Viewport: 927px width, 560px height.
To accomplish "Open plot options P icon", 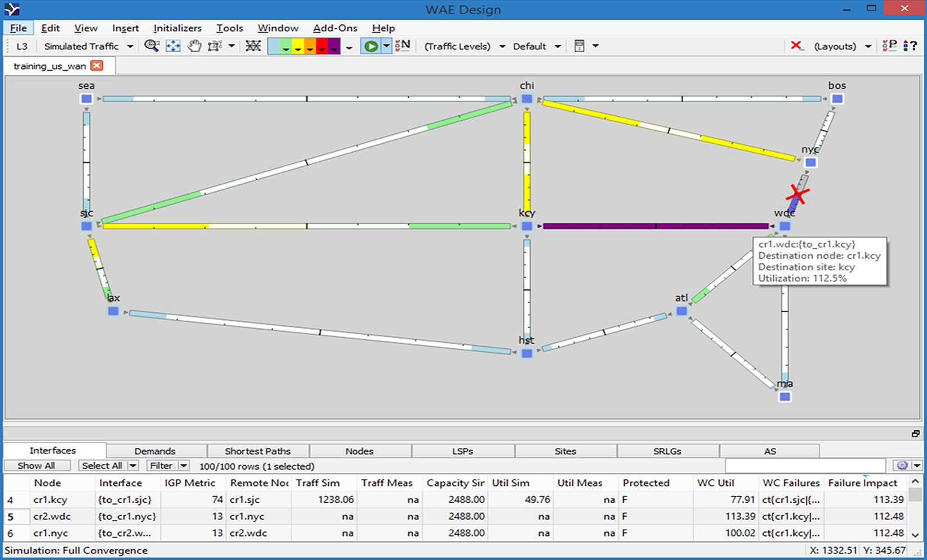I will pos(889,46).
